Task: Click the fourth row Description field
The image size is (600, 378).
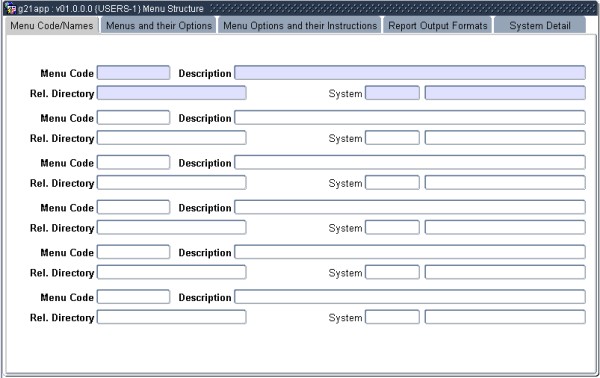Action: coord(410,207)
